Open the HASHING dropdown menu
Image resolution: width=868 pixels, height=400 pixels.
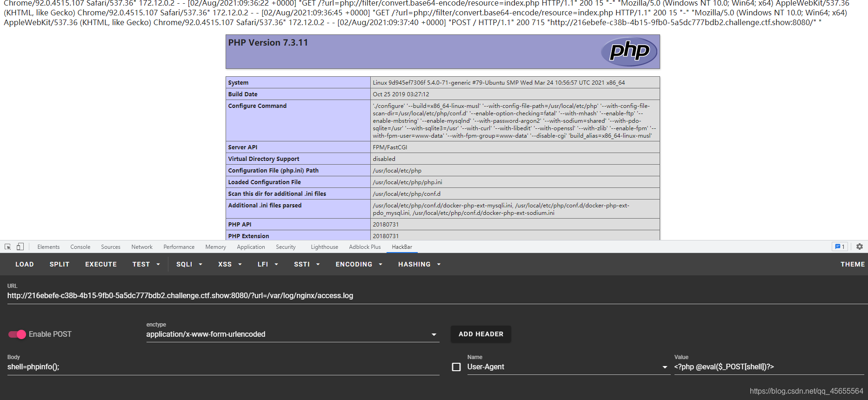point(419,264)
